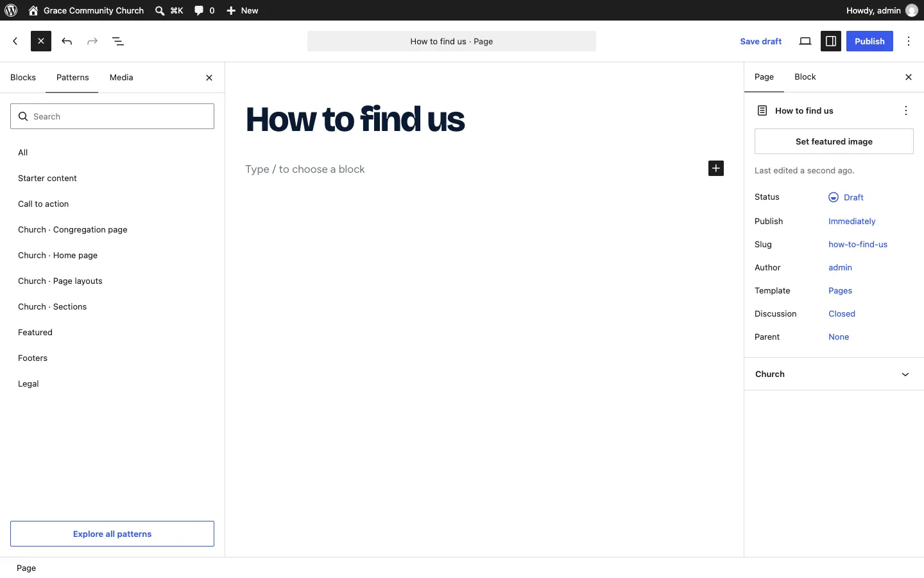Close the settings sidebar
The image size is (924, 578).
click(x=909, y=77)
